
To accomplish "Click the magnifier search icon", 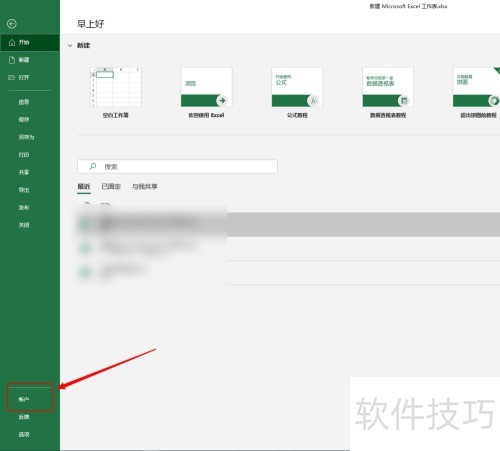I will (x=93, y=166).
